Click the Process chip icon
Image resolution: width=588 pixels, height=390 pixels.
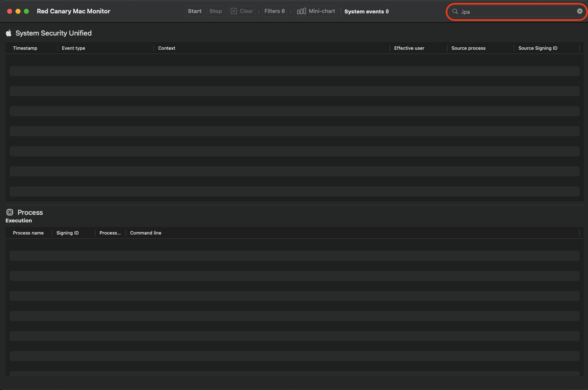(10, 212)
